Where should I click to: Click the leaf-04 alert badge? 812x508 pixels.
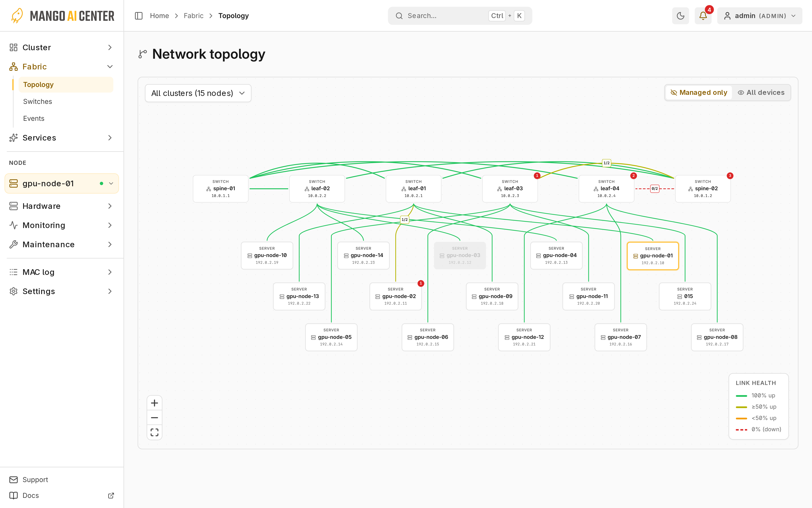point(633,176)
